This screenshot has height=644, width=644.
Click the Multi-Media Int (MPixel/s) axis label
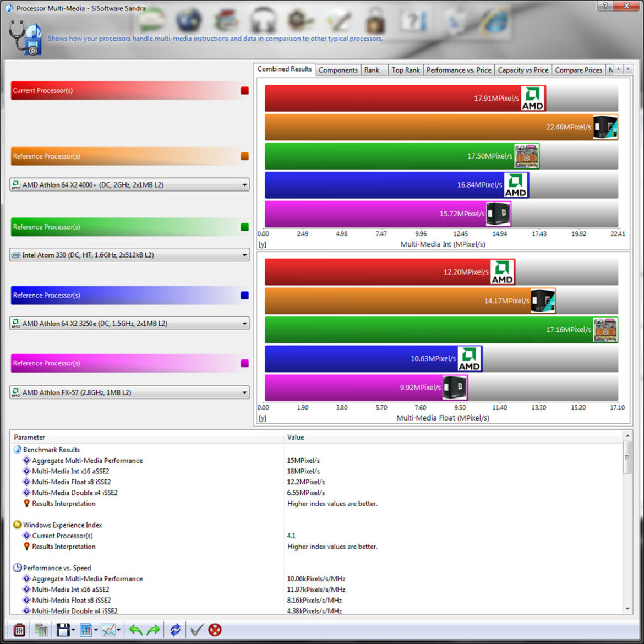click(443, 244)
